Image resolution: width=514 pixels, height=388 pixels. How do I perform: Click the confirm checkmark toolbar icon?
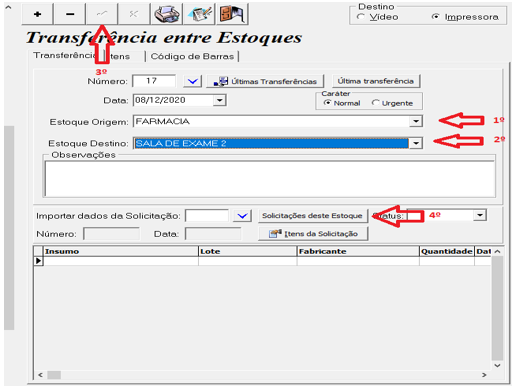pyautogui.click(x=102, y=14)
